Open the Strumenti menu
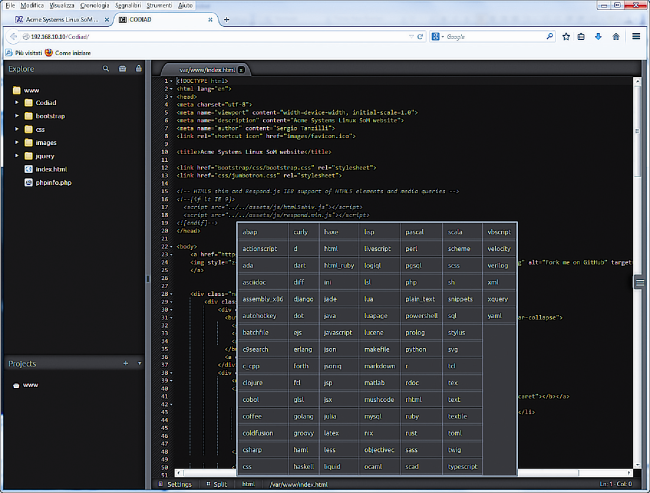This screenshot has width=650, height=493. (x=159, y=5)
